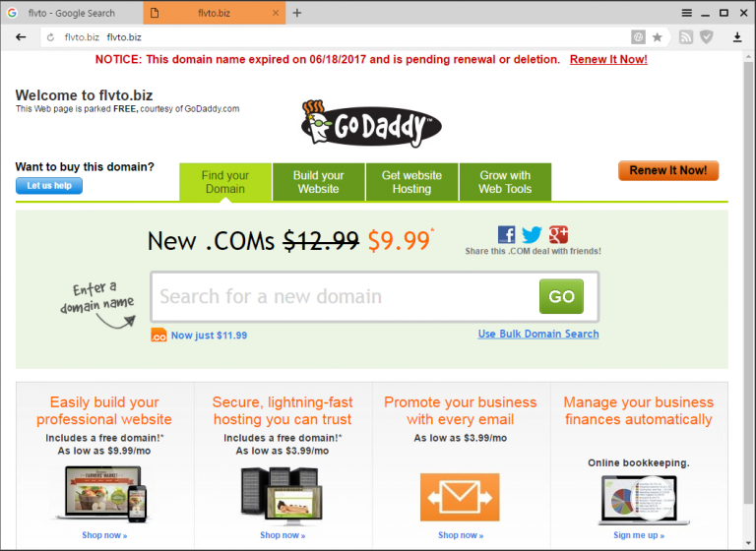Share the deal on Facebook
756x551 pixels.
click(x=506, y=235)
